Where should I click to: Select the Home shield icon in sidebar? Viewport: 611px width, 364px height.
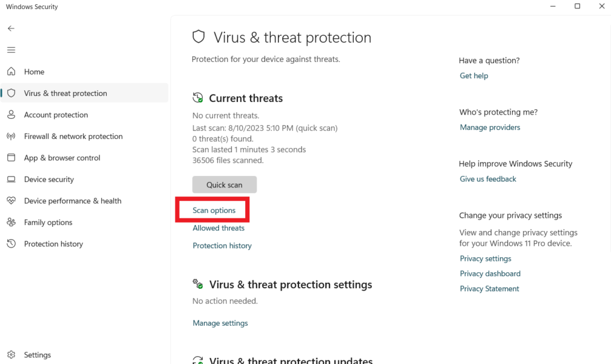click(12, 72)
